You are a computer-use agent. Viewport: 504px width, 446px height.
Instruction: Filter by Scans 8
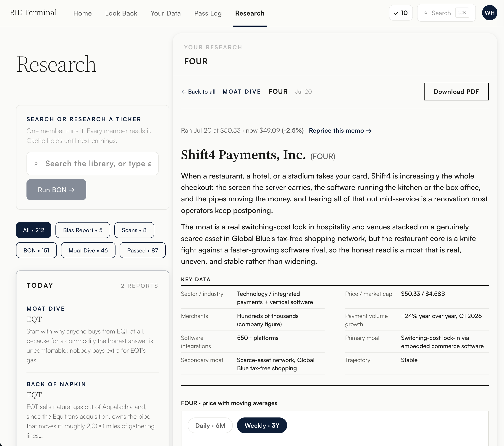134,230
